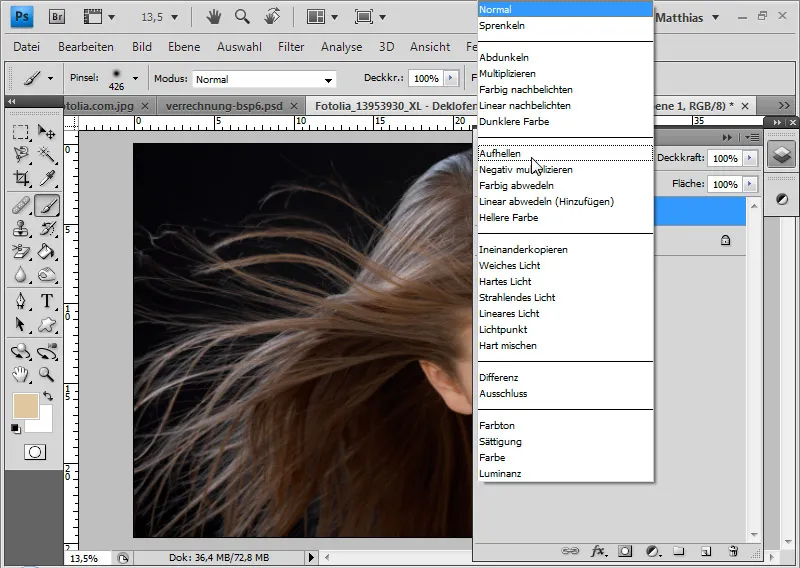Launch Adobe Bridge
800x568 pixels.
pyautogui.click(x=57, y=17)
